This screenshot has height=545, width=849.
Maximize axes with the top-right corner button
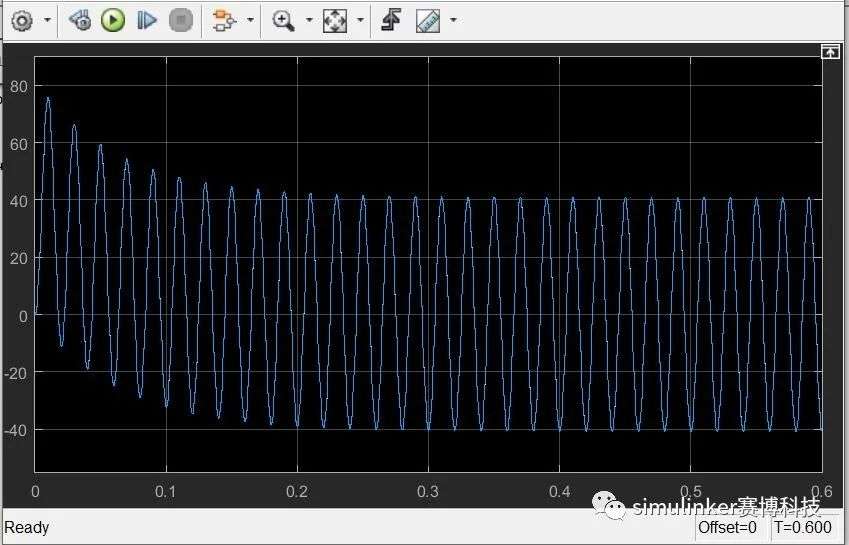[830, 52]
